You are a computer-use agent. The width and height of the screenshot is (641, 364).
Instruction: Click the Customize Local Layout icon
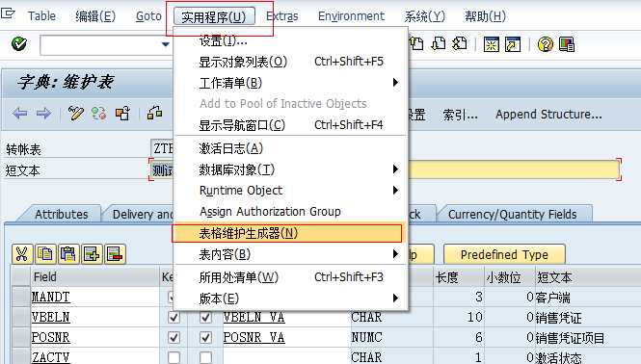[567, 43]
